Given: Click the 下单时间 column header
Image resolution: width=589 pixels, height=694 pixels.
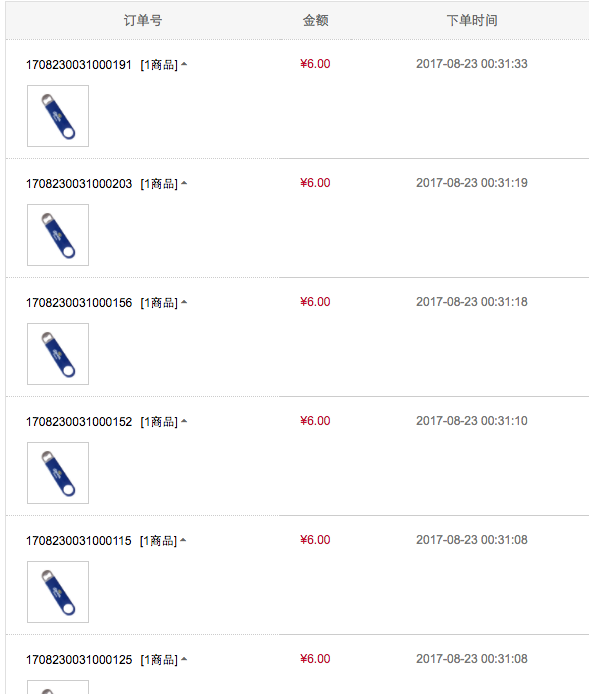Looking at the screenshot, I should coord(472,20).
